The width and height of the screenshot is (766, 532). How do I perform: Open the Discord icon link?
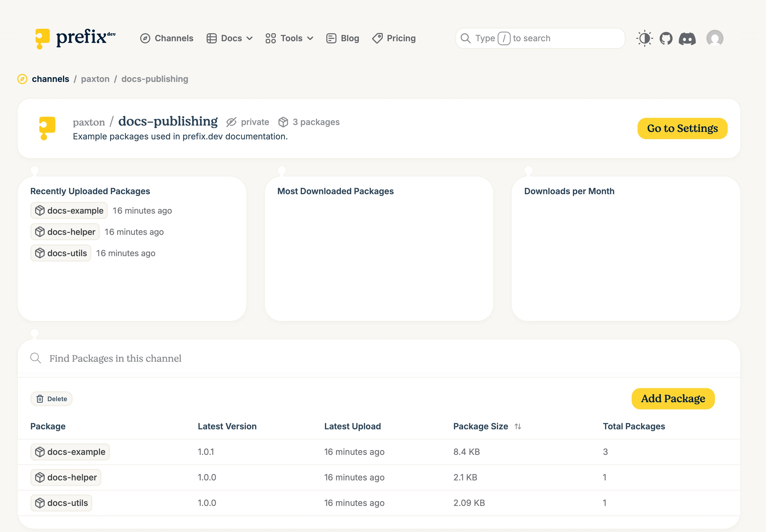pos(687,38)
